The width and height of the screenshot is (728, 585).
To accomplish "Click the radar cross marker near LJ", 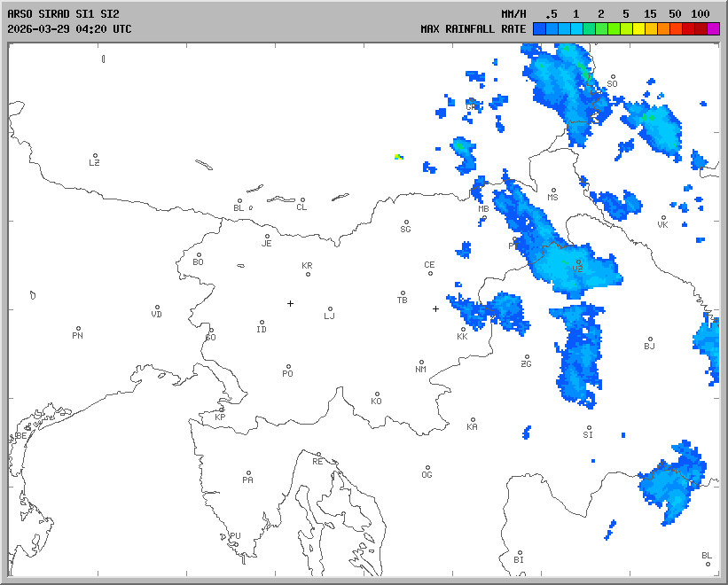I will (x=290, y=303).
